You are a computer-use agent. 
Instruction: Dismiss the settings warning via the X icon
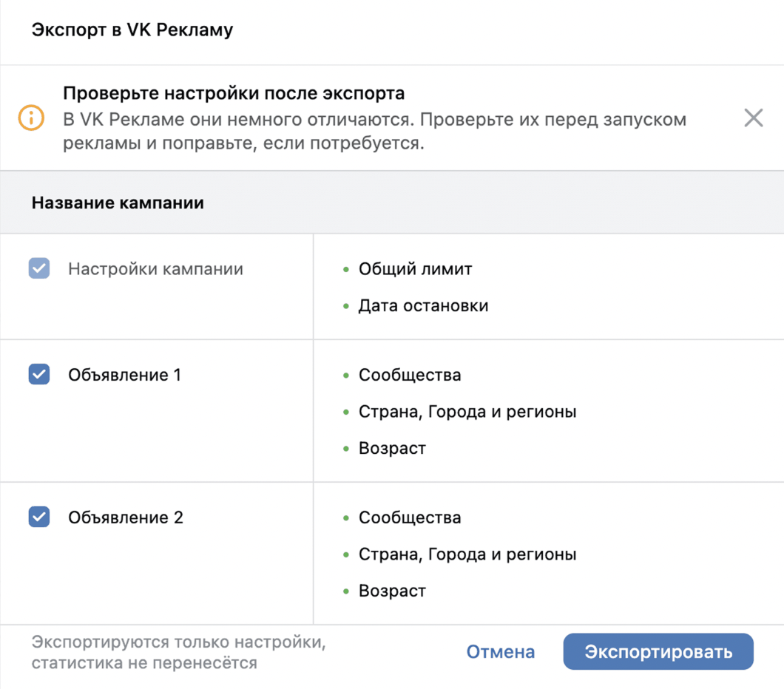(753, 118)
